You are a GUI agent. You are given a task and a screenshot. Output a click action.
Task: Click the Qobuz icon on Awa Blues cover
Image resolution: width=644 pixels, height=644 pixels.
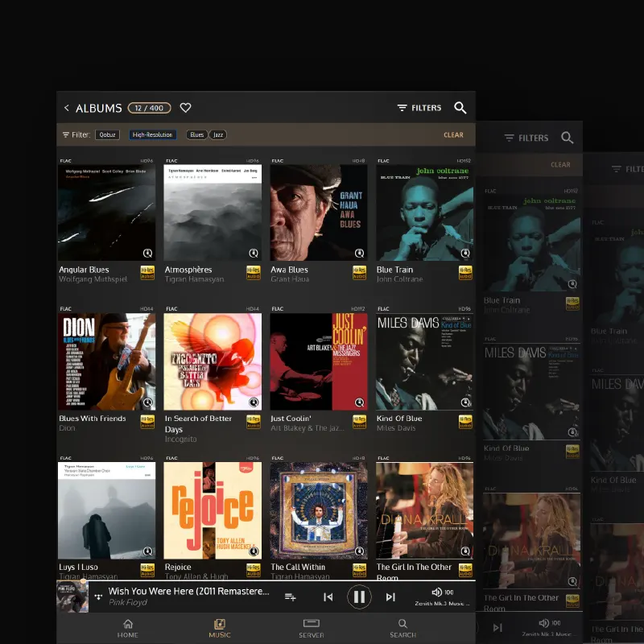(359, 253)
